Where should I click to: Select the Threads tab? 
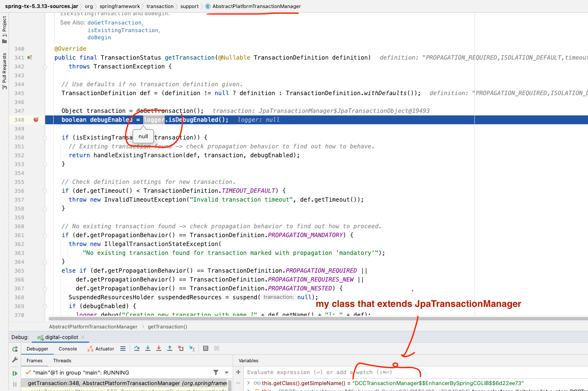point(62,361)
